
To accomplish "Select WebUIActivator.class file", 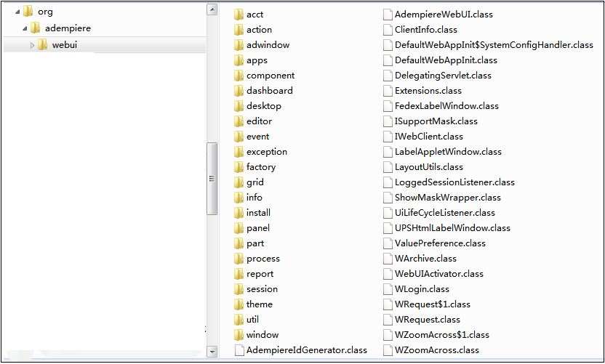I will click(x=433, y=274).
